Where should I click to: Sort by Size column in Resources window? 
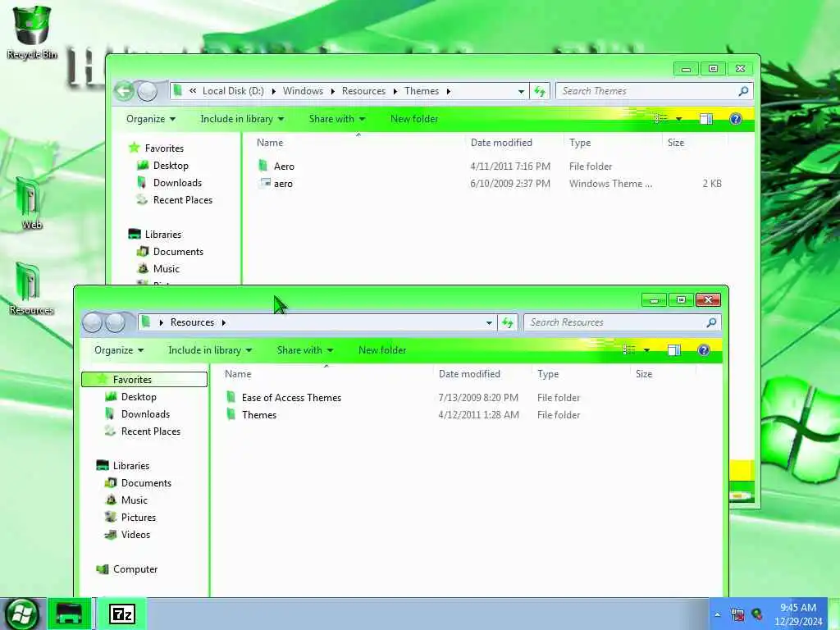point(643,374)
